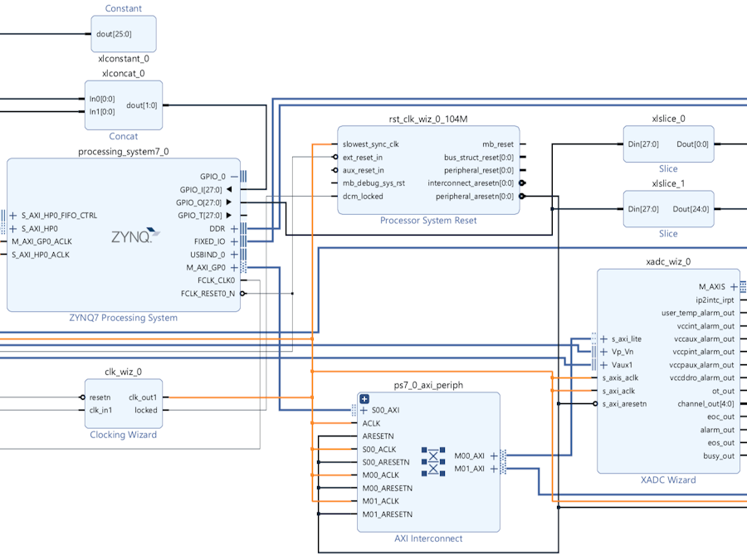Select the XADC Wizard block label
The height and width of the screenshot is (560, 747).
coord(668,480)
